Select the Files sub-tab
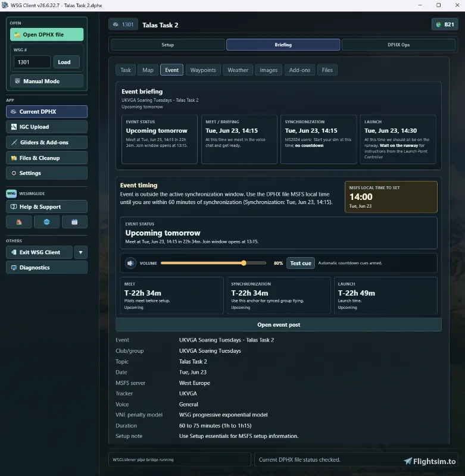 [327, 70]
